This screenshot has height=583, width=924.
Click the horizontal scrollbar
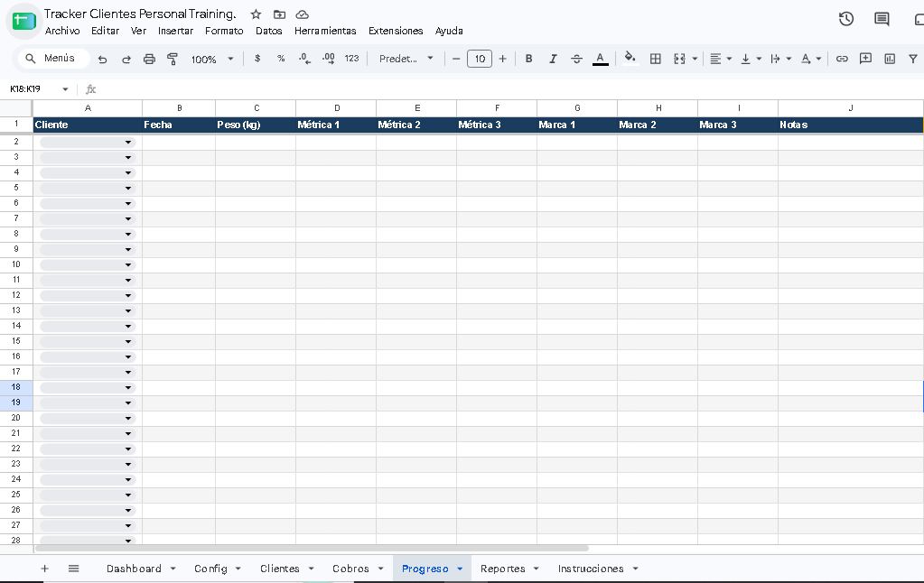pos(312,549)
